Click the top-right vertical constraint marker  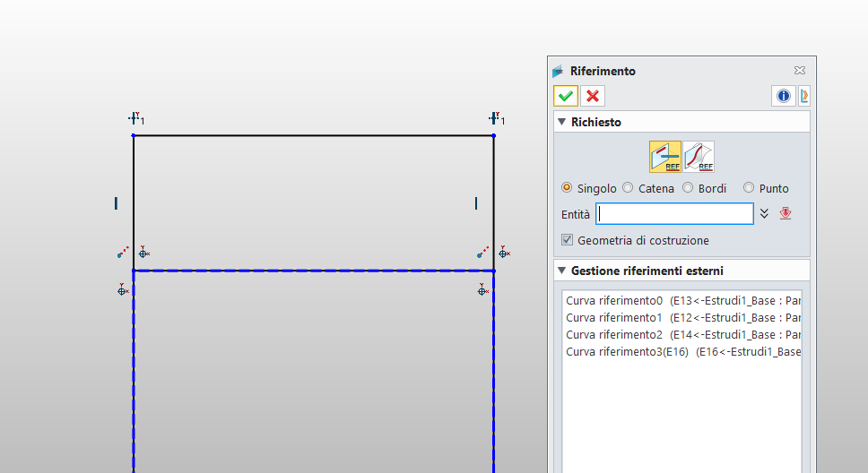click(x=495, y=118)
